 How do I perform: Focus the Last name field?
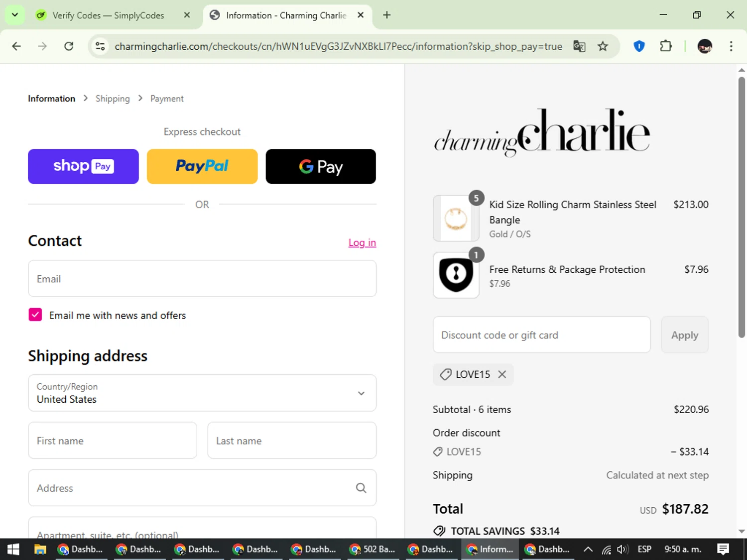click(292, 441)
